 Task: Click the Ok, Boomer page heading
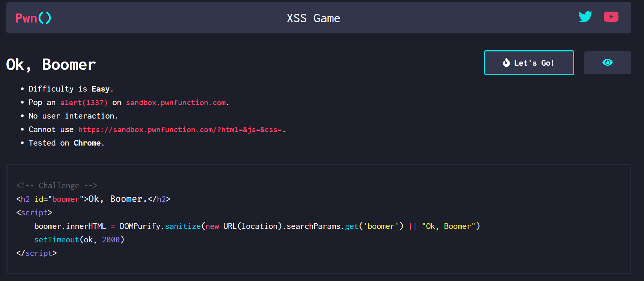pyautogui.click(x=51, y=65)
